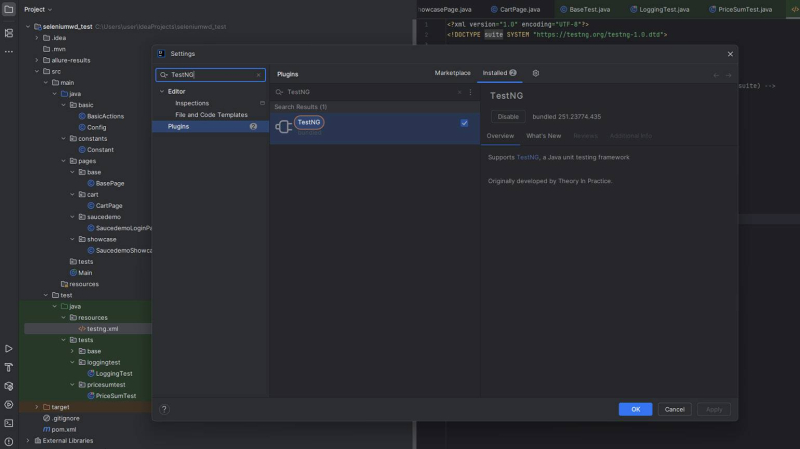Viewport: 800px width, 449px height.
Task: Collapse the loggingtest package
Action: (x=72, y=362)
